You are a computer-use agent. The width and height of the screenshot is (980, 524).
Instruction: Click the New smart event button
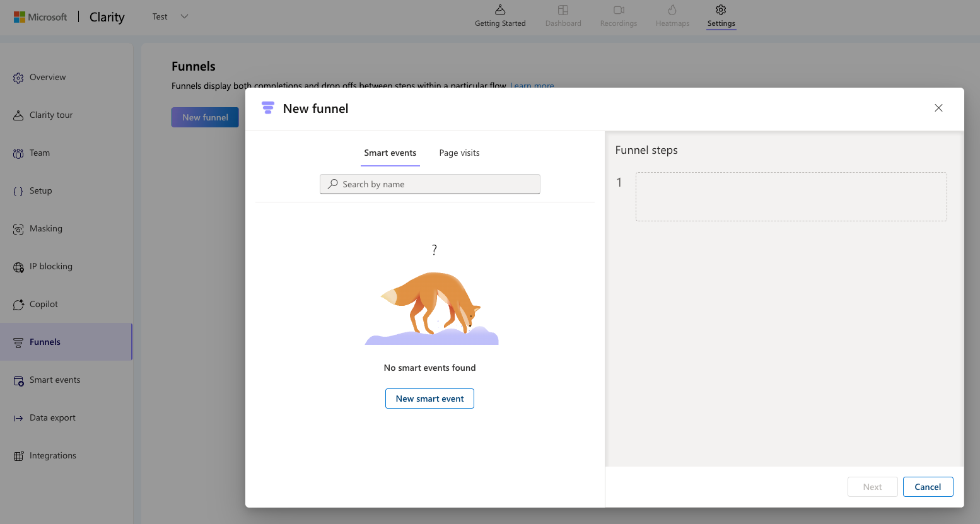[429, 399]
